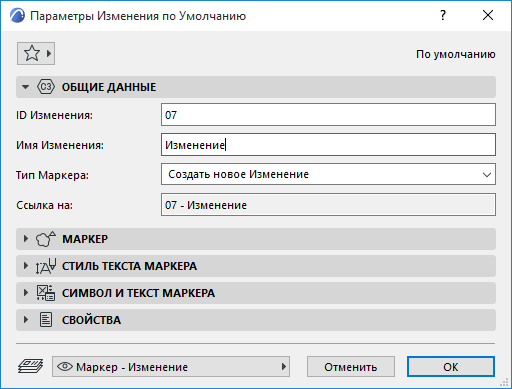Click the cloud marker icon of МАРКЕР
Screen dimensions: 512x389
46,239
